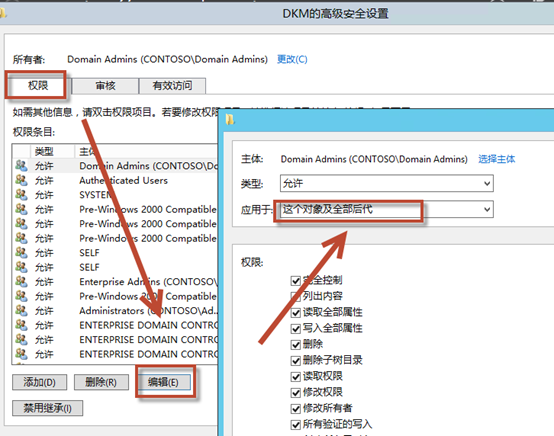The image size is (554, 436).
Task: Click the 选择主体 link
Action: pyautogui.click(x=496, y=159)
